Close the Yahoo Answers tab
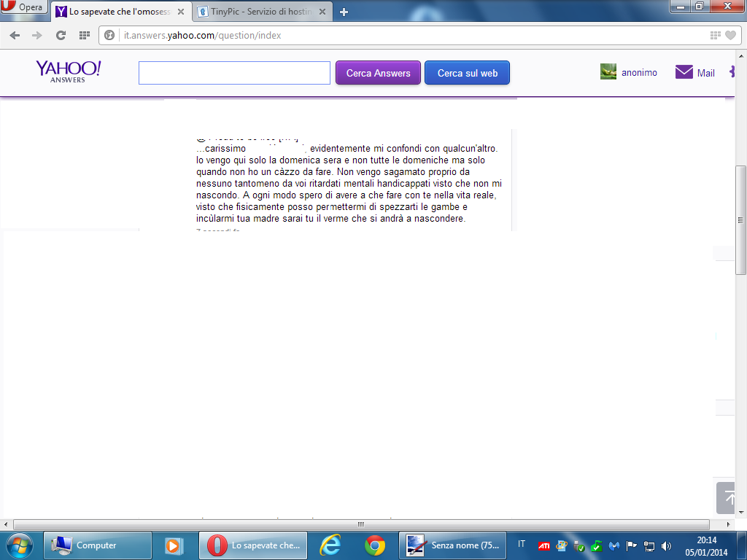 (x=181, y=12)
